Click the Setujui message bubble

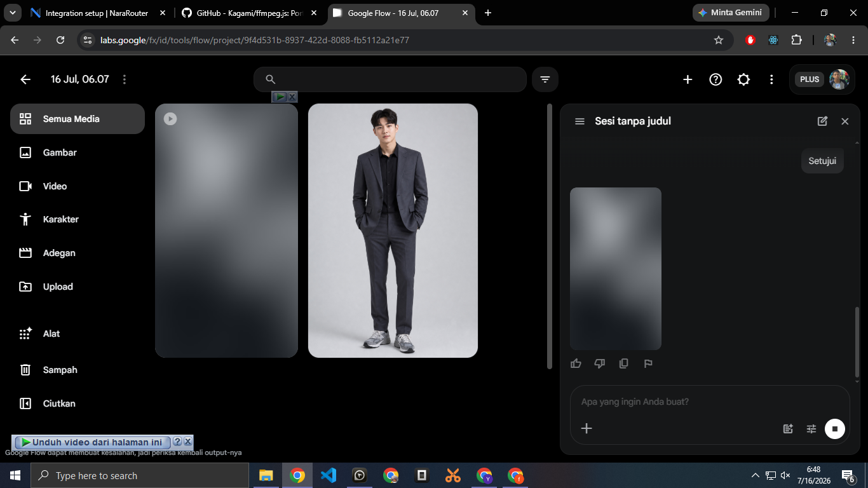822,161
